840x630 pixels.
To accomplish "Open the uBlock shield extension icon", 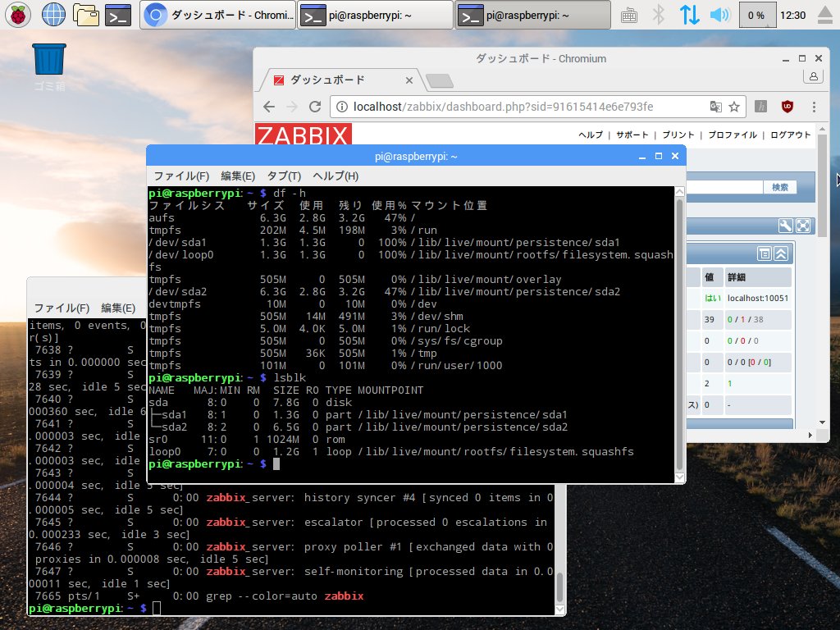I will [787, 107].
